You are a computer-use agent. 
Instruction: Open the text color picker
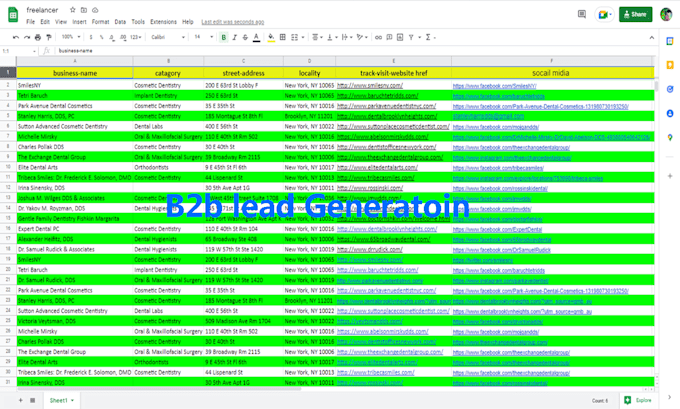pyautogui.click(x=256, y=37)
